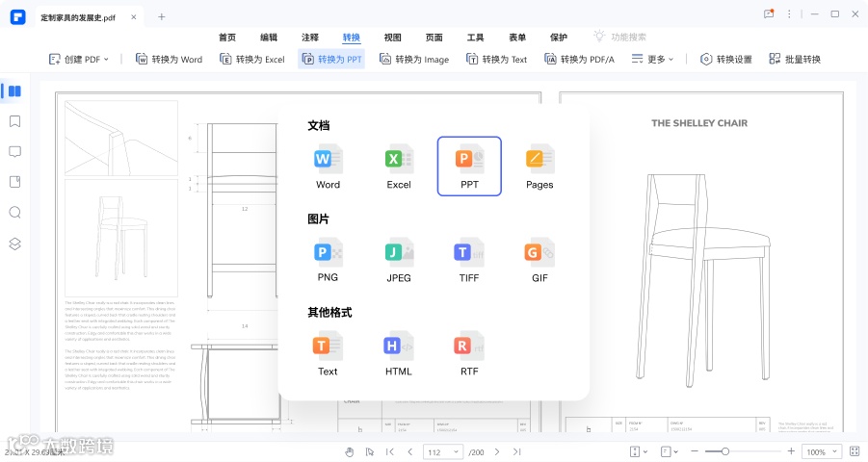
Task: Select Pages document format
Action: click(x=539, y=167)
